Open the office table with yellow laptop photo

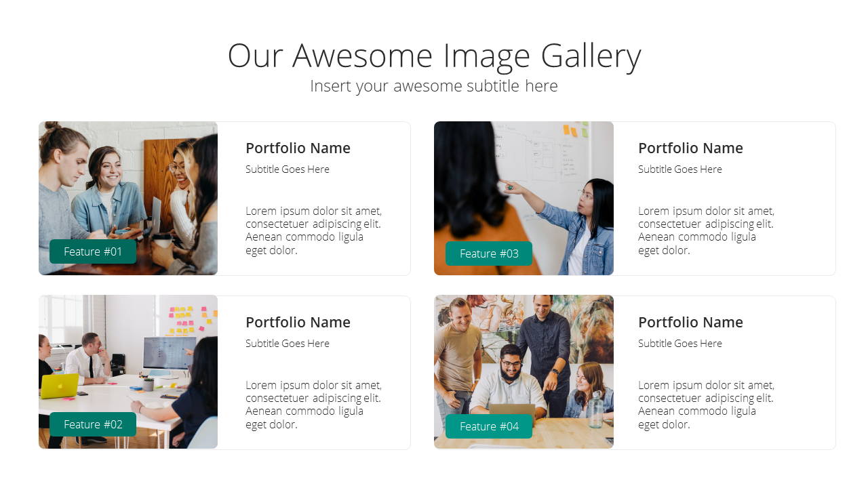[128, 371]
